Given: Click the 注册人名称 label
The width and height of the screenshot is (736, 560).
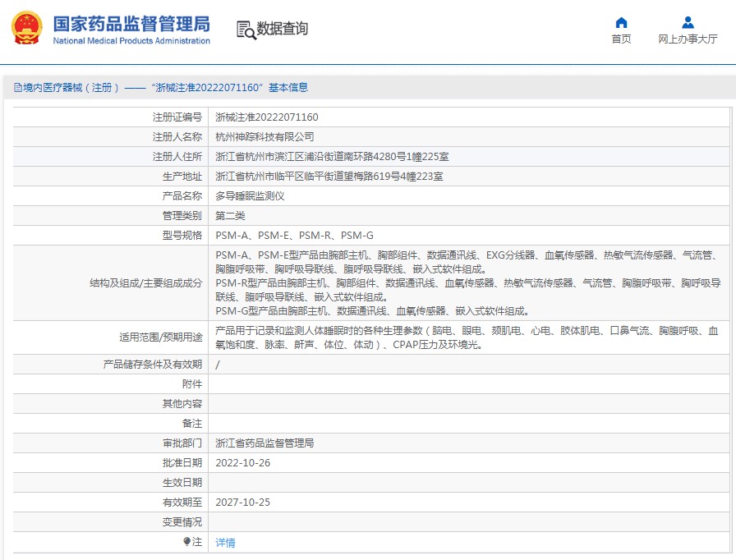Looking at the screenshot, I should 177,137.
